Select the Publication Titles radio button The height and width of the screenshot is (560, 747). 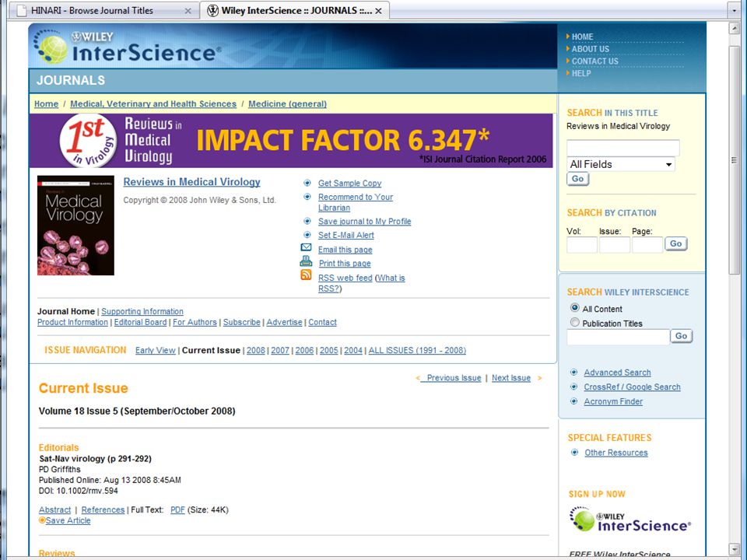point(575,322)
